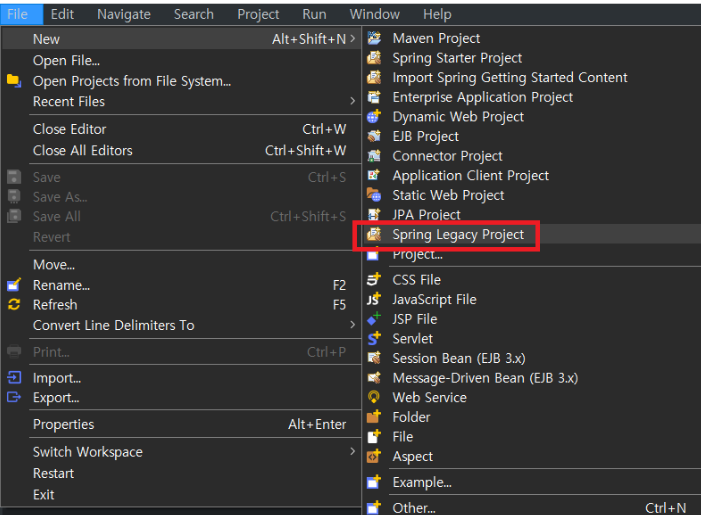Click the Enterprise Application Project icon
This screenshot has width=701, height=515.
374,97
